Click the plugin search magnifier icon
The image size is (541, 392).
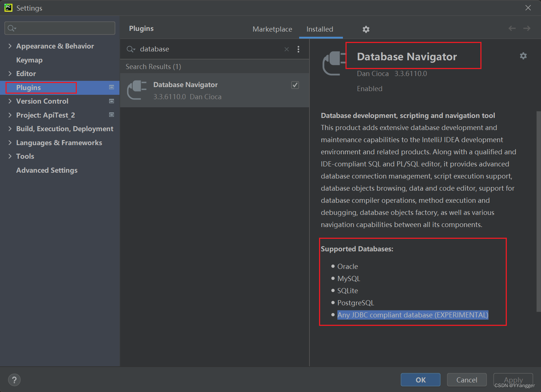(x=131, y=49)
